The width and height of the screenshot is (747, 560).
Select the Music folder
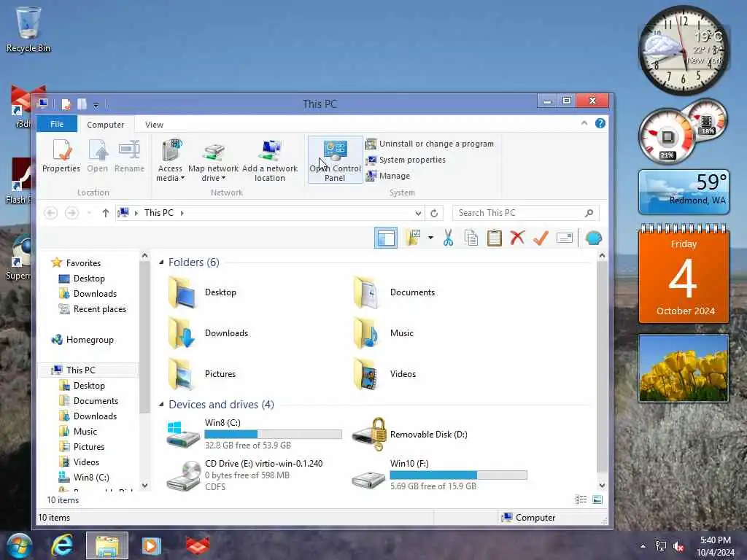click(x=384, y=333)
